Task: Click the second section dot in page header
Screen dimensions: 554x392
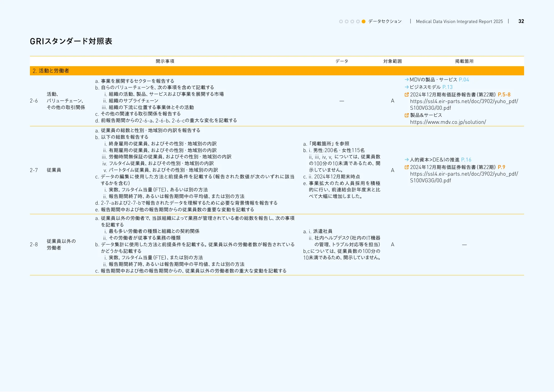Action: click(x=347, y=22)
